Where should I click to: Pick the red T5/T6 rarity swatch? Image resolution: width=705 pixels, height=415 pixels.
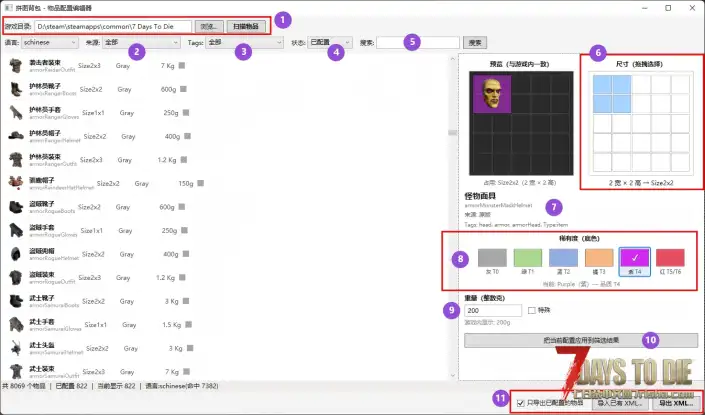pyautogui.click(x=670, y=258)
